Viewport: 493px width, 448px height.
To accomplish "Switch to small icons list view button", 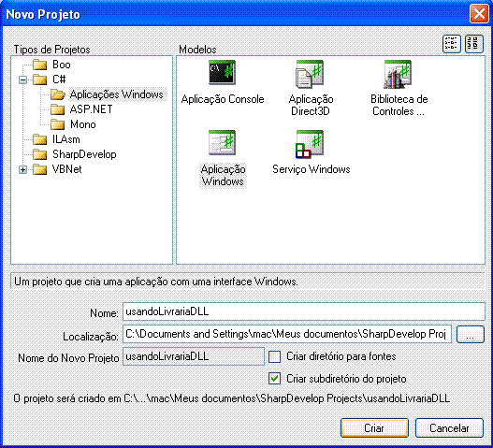I will [x=452, y=44].
